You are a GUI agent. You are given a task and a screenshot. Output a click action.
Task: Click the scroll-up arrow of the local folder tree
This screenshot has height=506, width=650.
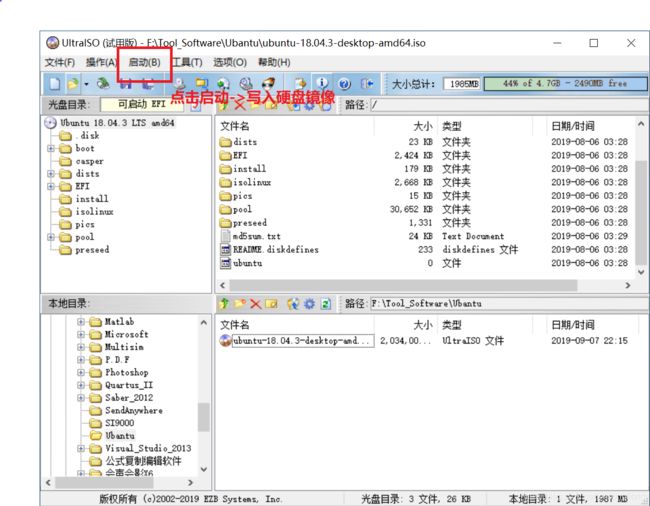pyautogui.click(x=204, y=322)
